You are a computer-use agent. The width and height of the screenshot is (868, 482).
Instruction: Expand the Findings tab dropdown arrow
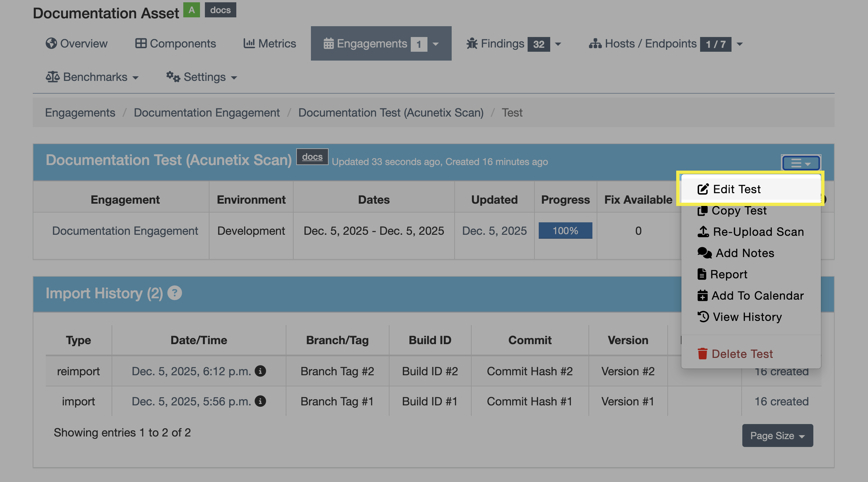(x=558, y=44)
